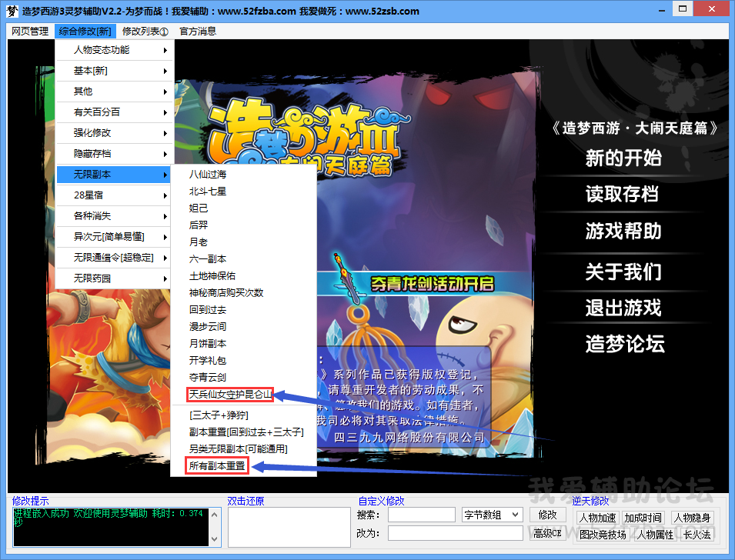Choose 北斗七星 from submenu
Image resolution: width=735 pixels, height=560 pixels.
pyautogui.click(x=244, y=192)
